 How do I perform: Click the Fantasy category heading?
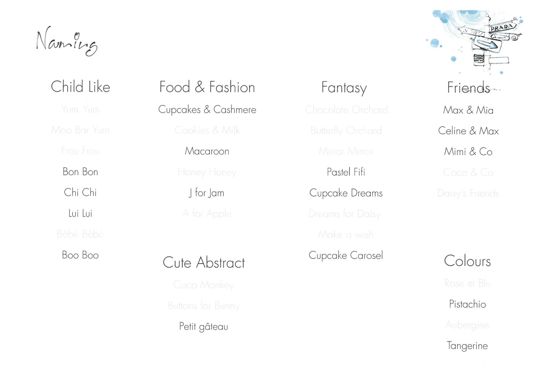point(344,88)
